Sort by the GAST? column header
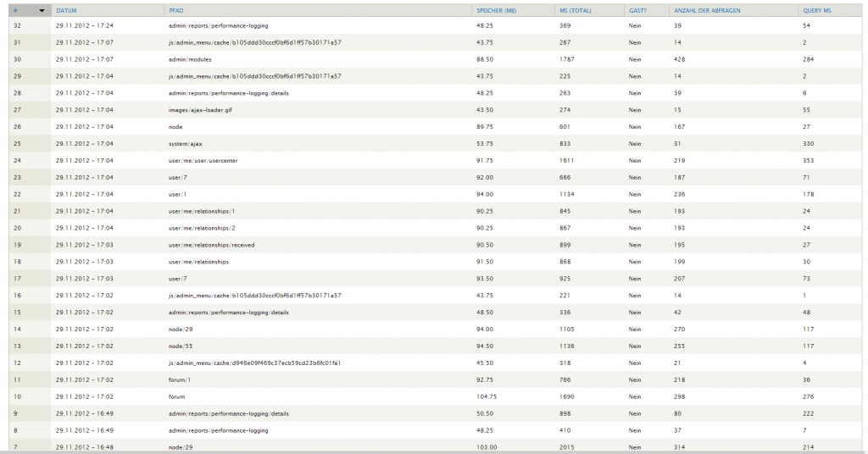Image resolution: width=868 pixels, height=454 pixels. [637, 10]
